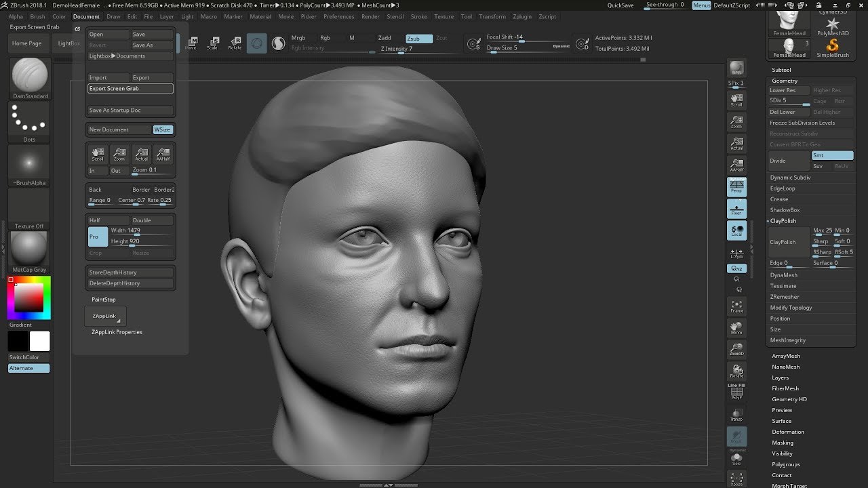Click the AAHalf icon in Document panel
This screenshot has height=488, width=868.
click(x=163, y=154)
